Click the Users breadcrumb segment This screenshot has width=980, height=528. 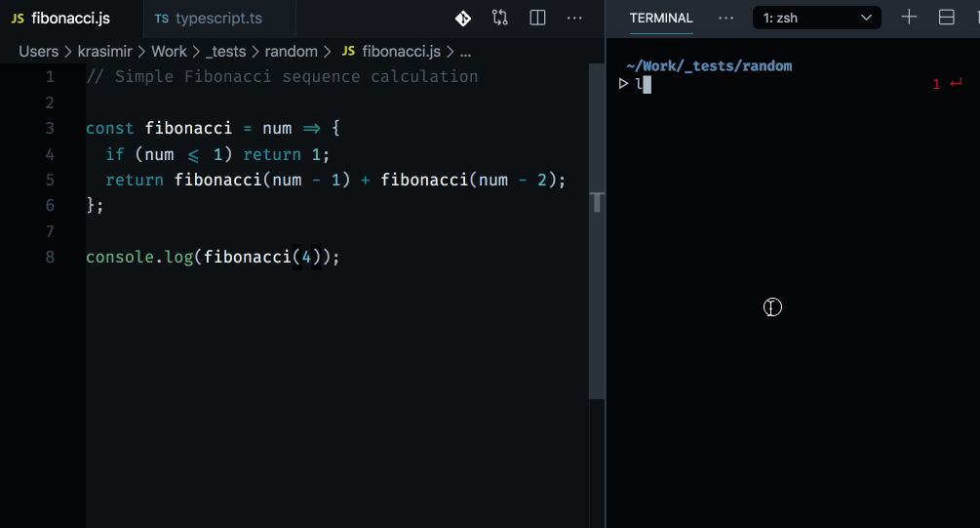(39, 52)
